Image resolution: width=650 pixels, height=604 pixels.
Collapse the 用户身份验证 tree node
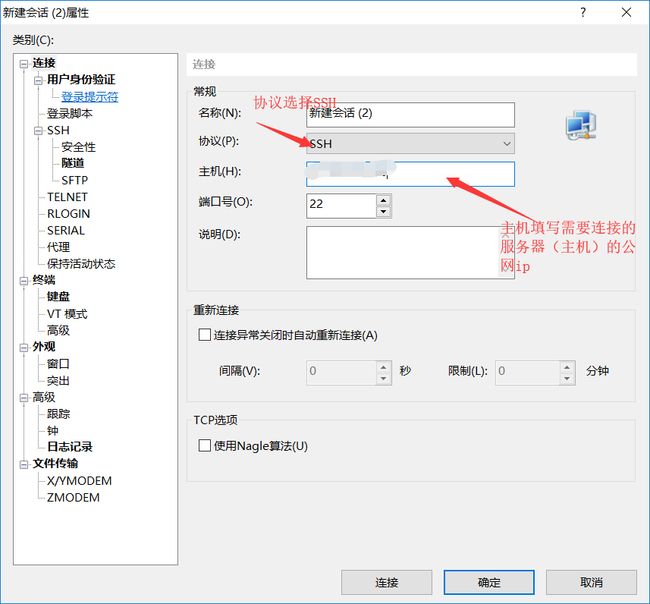click(38, 80)
